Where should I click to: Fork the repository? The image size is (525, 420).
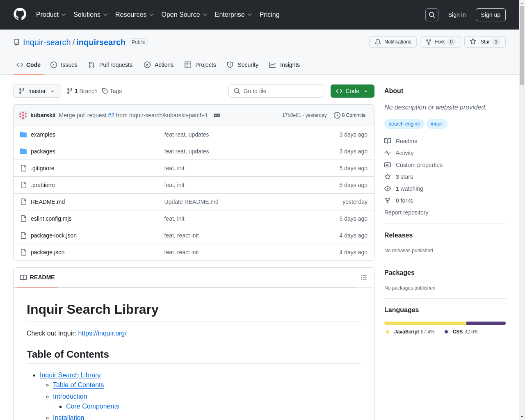(x=441, y=42)
